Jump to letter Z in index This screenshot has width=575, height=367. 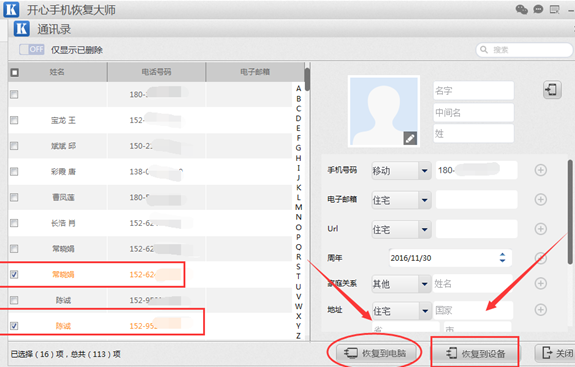click(299, 335)
